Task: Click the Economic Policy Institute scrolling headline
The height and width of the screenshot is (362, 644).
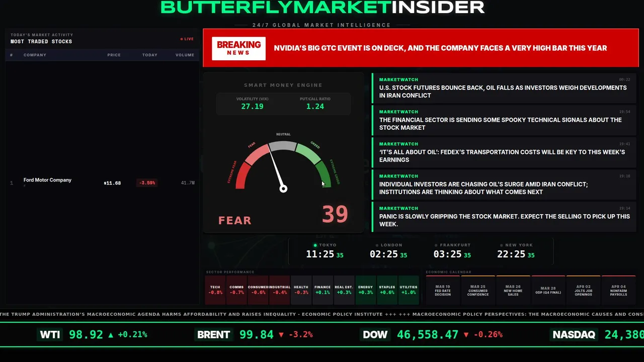Action: pyautogui.click(x=191, y=314)
